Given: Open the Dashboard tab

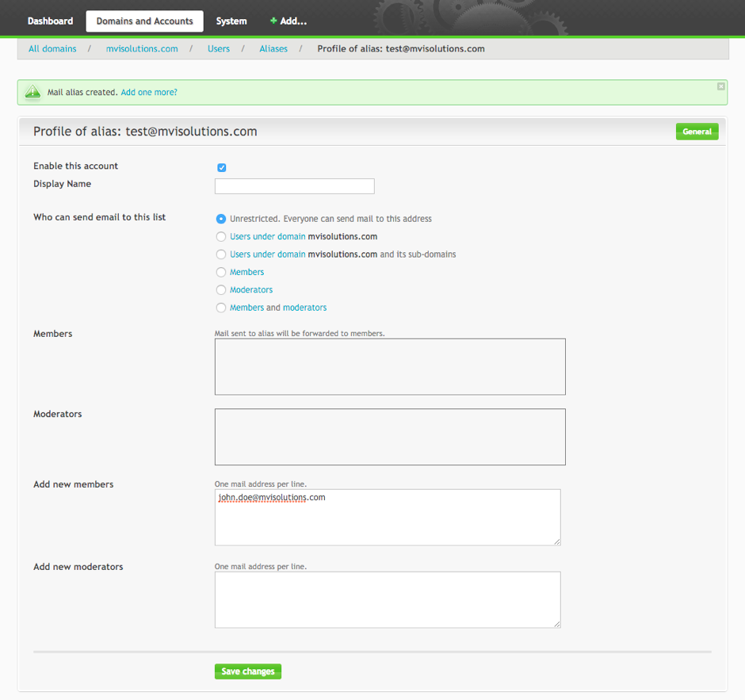Looking at the screenshot, I should coord(51,21).
